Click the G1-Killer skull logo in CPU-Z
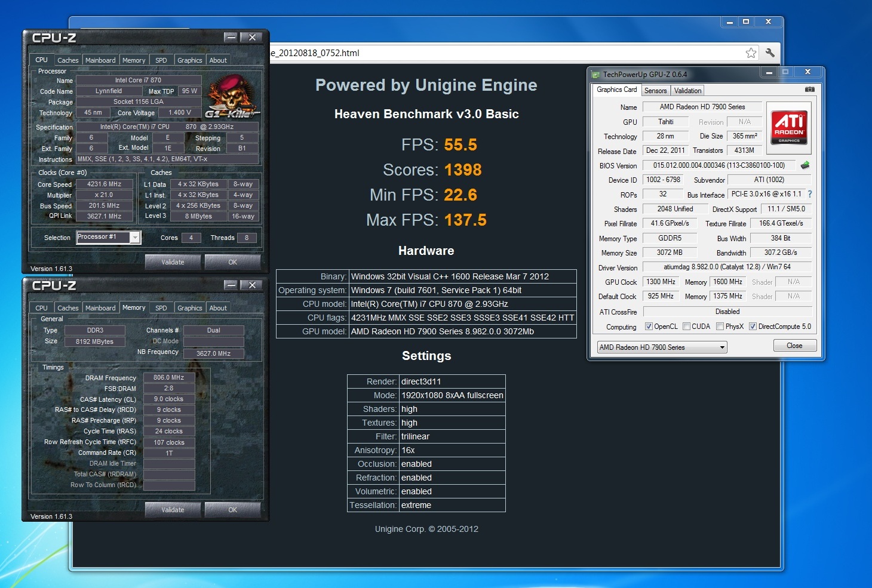The image size is (872, 588). pyautogui.click(x=231, y=96)
